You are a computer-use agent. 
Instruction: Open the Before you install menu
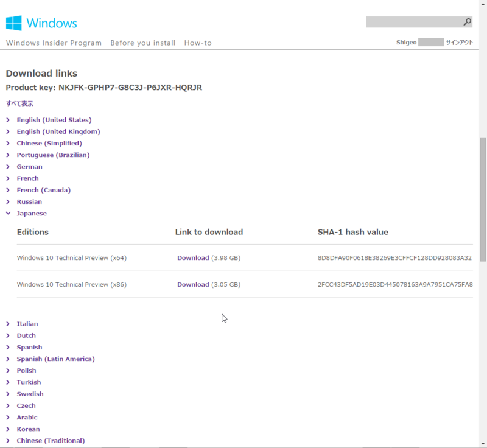[143, 43]
